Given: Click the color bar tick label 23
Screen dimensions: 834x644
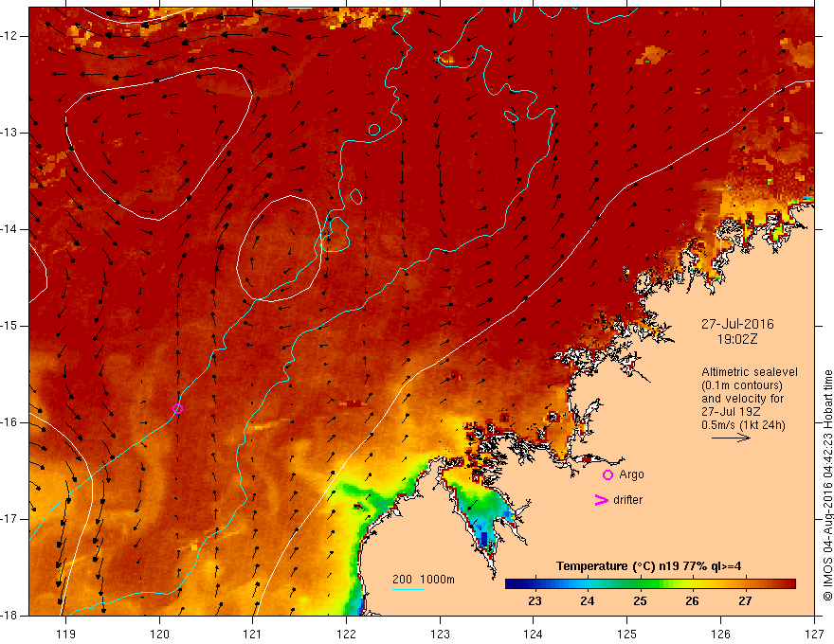Looking at the screenshot, I should click(535, 601).
